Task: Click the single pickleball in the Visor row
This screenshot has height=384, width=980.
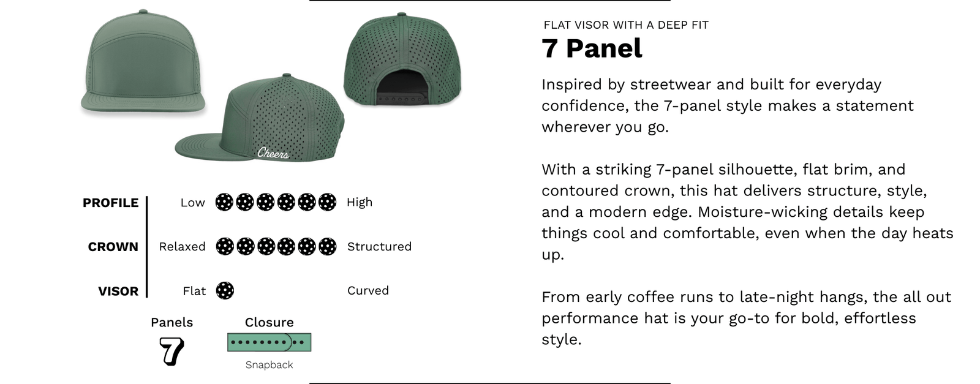Action: 225,290
